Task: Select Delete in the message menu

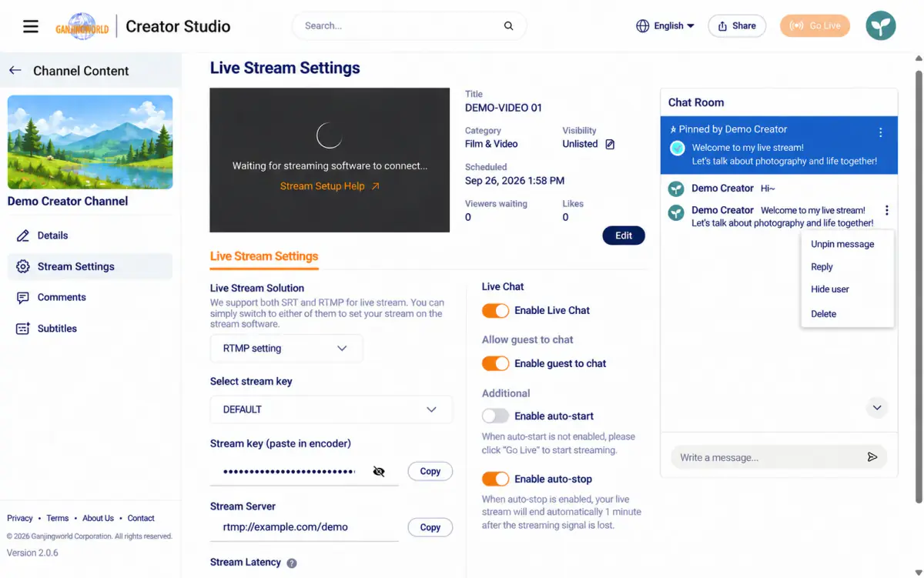Action: (x=823, y=314)
